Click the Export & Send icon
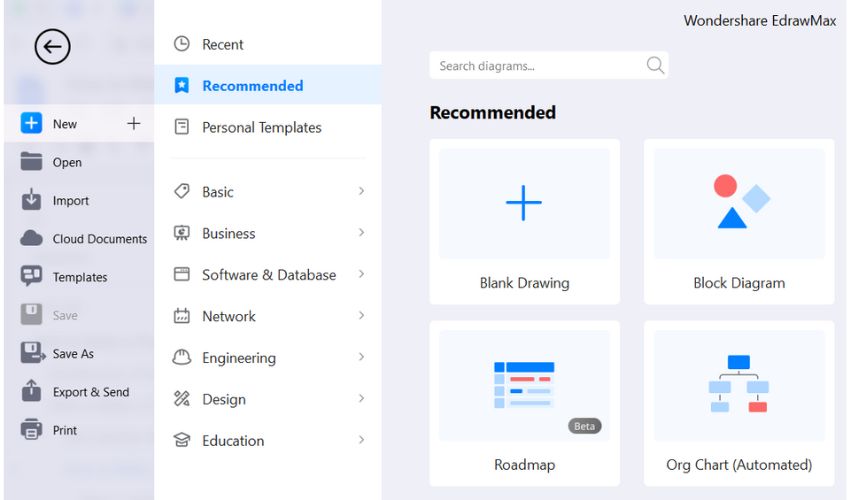 coord(32,392)
